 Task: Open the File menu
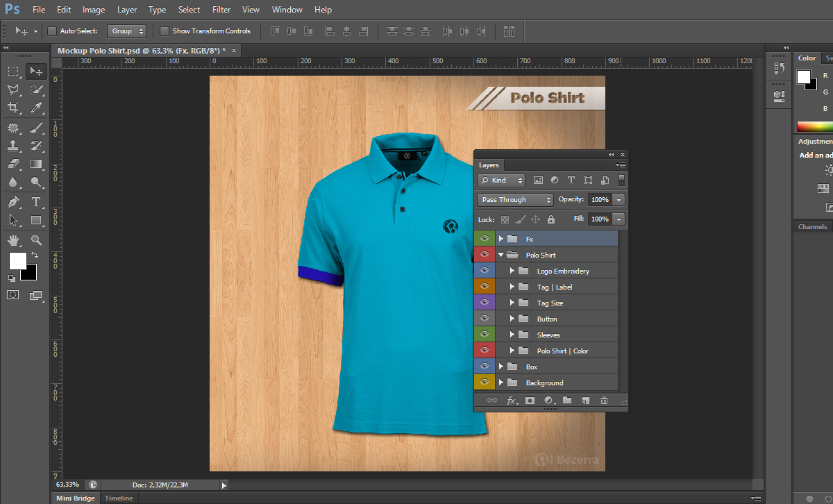pos(39,10)
